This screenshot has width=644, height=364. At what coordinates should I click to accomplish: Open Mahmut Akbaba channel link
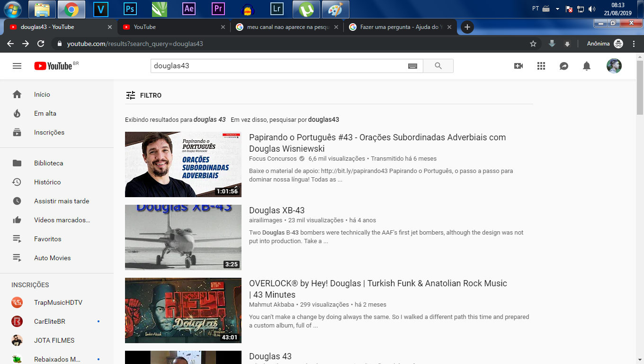272,305
